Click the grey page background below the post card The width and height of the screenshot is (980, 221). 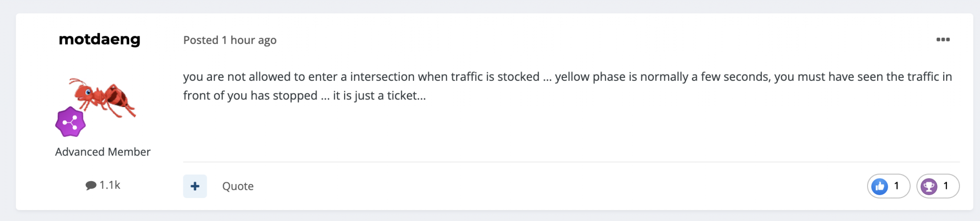(x=490, y=216)
